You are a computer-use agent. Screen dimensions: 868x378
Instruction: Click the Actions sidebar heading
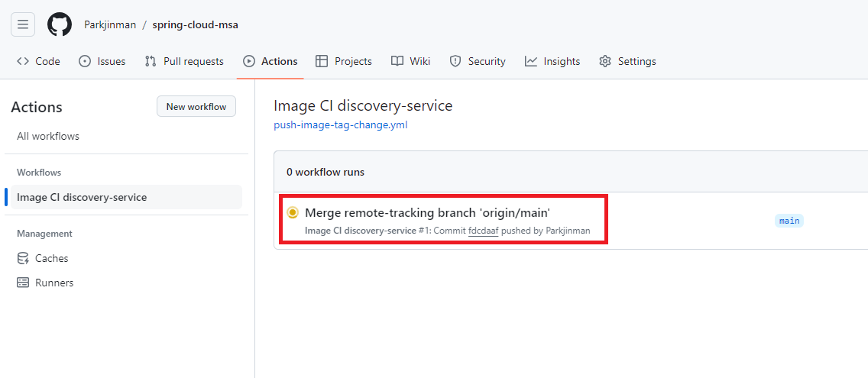tap(37, 108)
